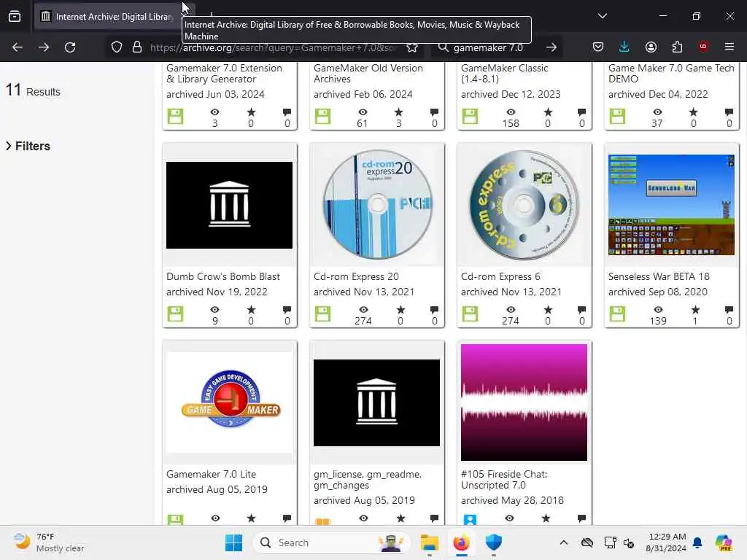
Task: Expand the list all tabs chevron
Action: pyautogui.click(x=603, y=16)
